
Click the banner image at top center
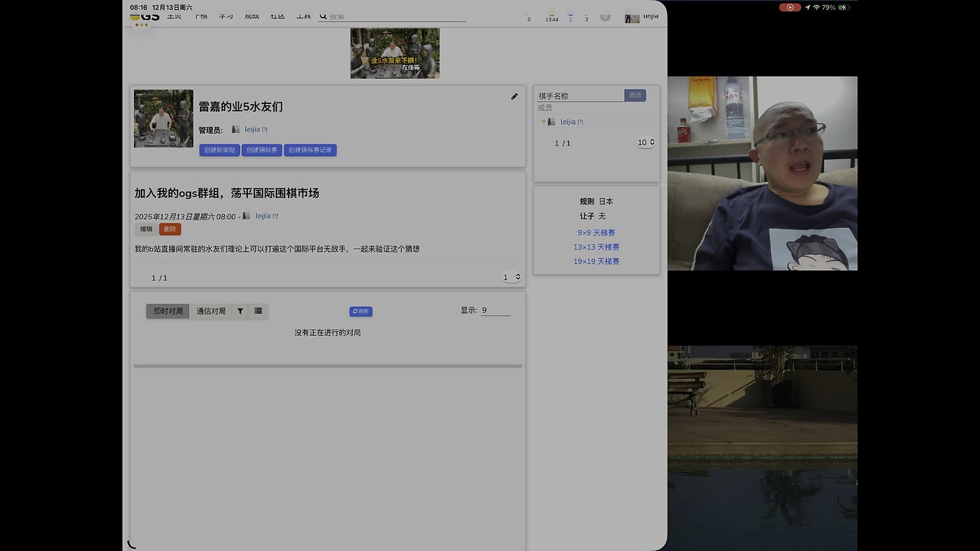395,54
